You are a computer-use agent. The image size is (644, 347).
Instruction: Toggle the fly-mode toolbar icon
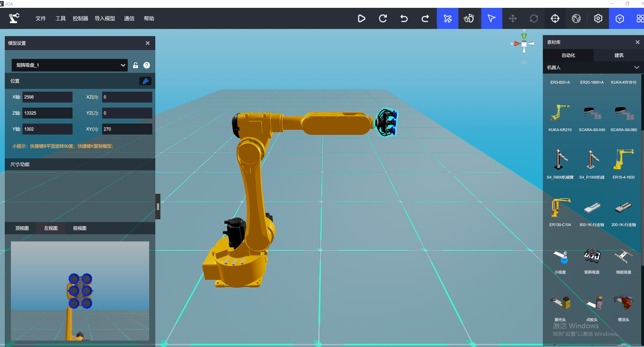coord(447,18)
